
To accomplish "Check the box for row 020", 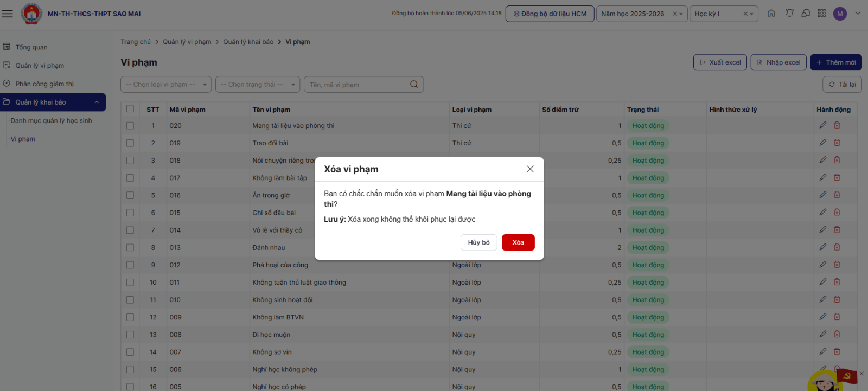I will (130, 126).
